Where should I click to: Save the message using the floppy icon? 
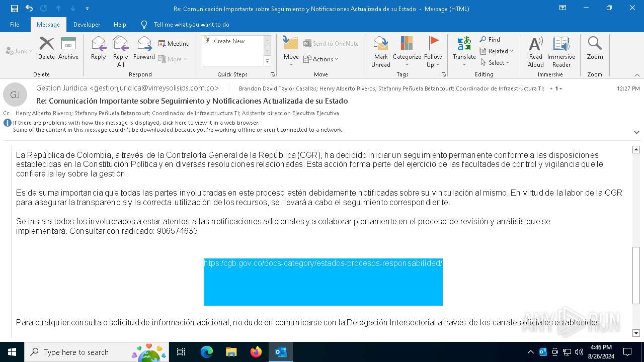coord(14,9)
